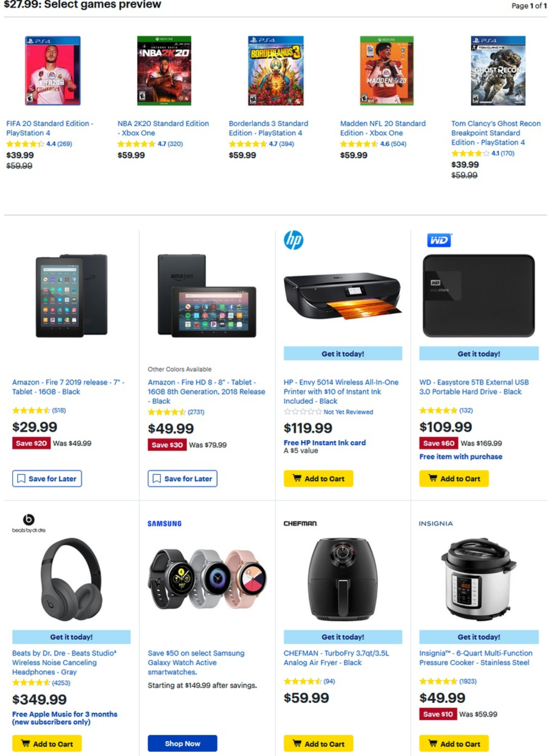Click the Beats by Dr. Dre logo

click(x=29, y=523)
